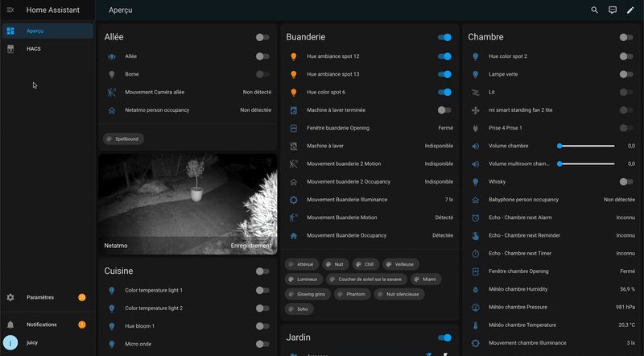Open the search icon in the header
Screen dimensions: 644x356
click(x=594, y=10)
